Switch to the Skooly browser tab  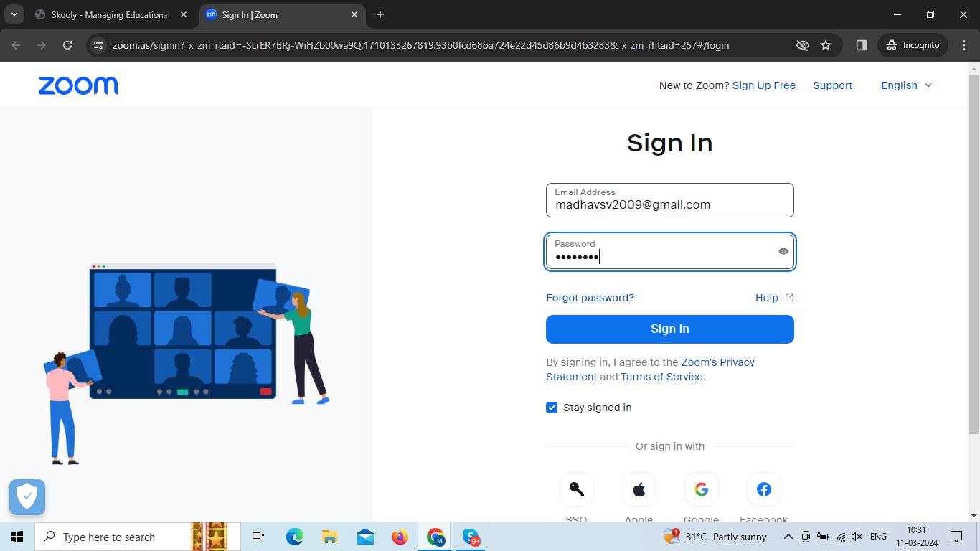[x=111, y=14]
